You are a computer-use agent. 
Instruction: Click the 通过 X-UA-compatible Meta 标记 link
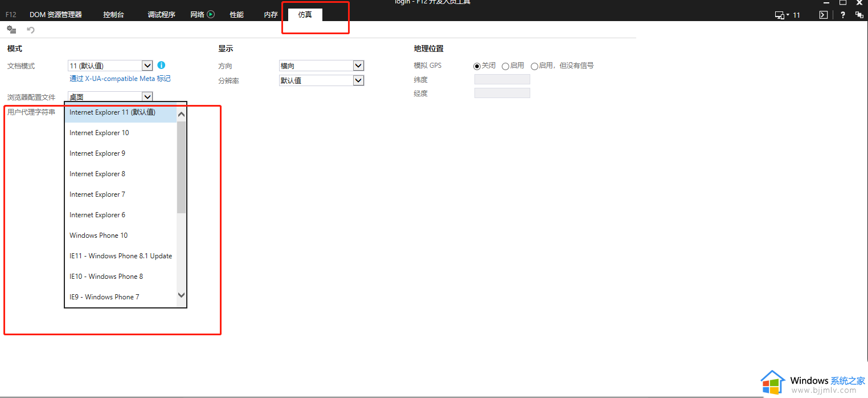pyautogui.click(x=120, y=79)
